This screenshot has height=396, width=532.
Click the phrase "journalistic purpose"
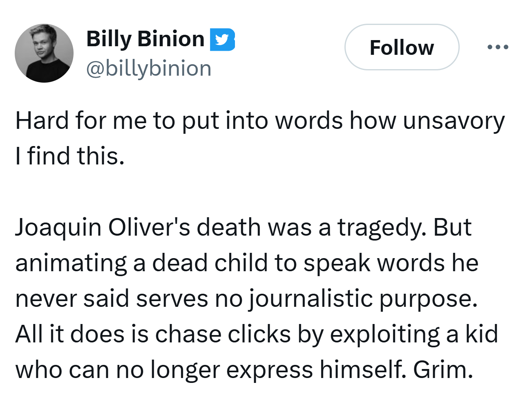[x=363, y=298]
